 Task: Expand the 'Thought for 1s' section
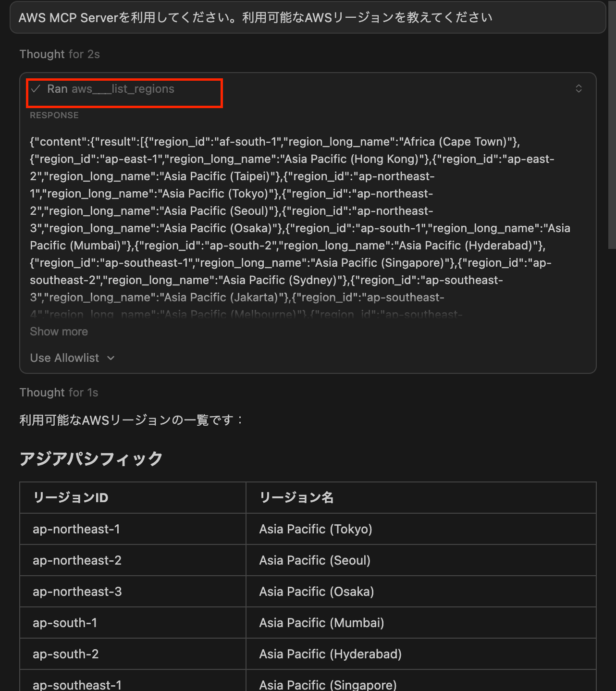(x=58, y=392)
